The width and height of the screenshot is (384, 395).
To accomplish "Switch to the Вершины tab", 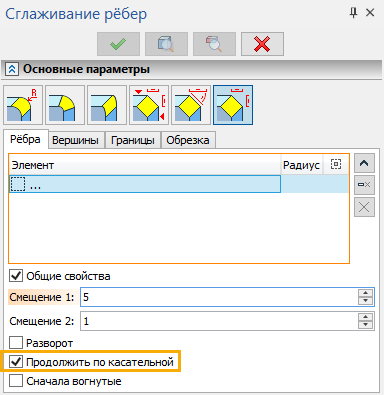I will [76, 140].
